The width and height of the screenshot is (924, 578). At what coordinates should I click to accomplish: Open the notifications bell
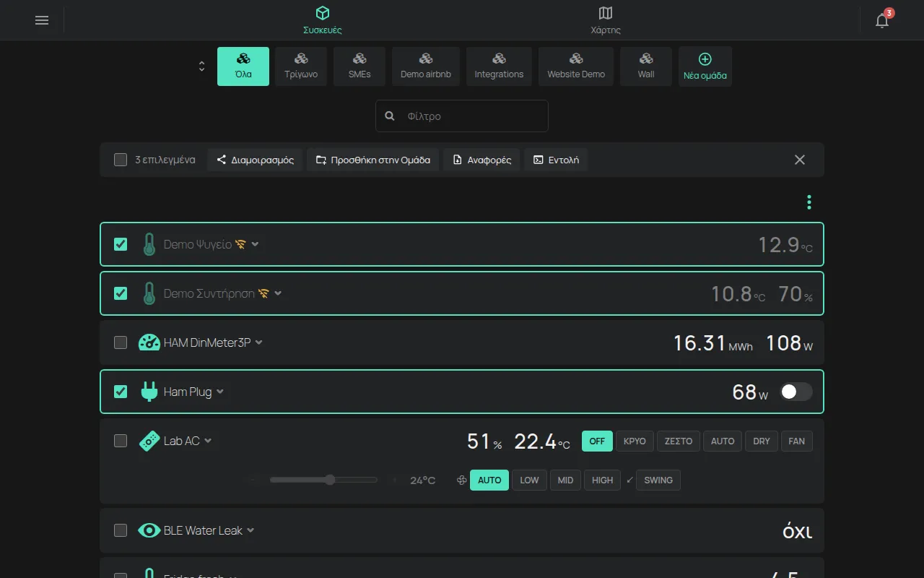pyautogui.click(x=882, y=20)
